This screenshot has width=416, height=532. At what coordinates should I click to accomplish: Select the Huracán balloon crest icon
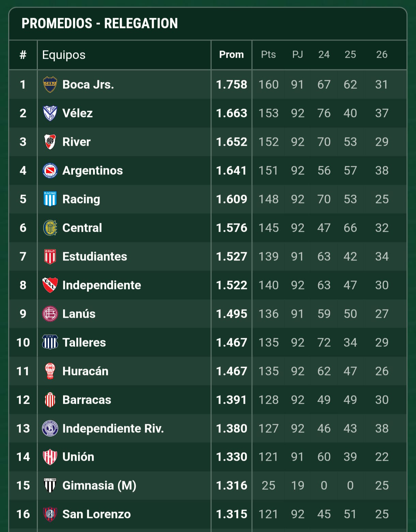coord(50,371)
